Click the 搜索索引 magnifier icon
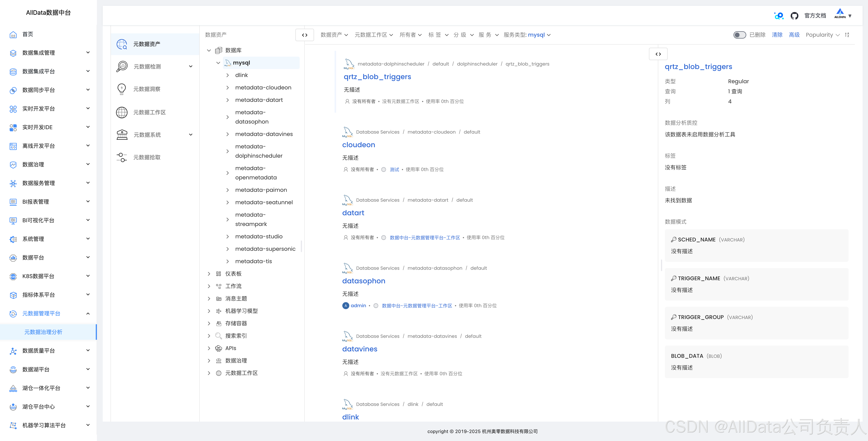This screenshot has height=441, width=868. click(219, 336)
